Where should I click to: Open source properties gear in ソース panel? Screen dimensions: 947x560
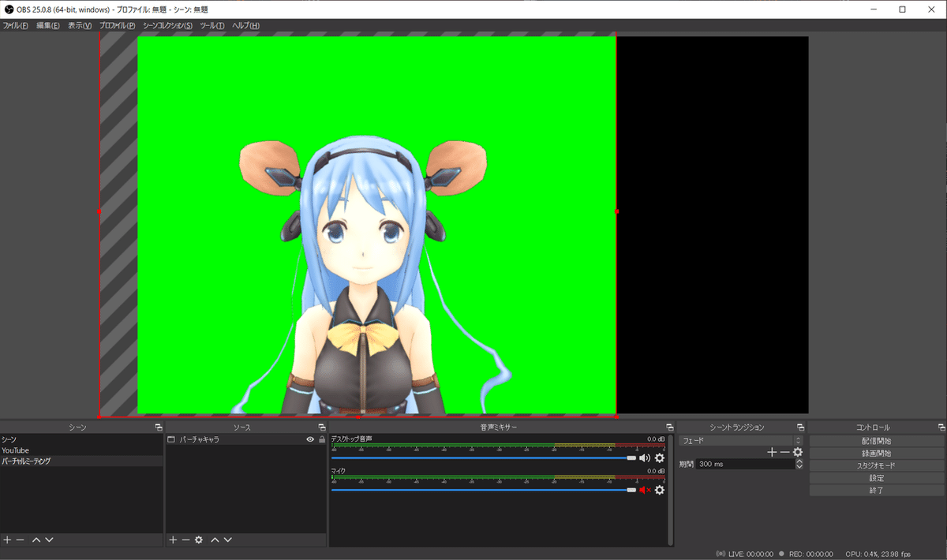[x=199, y=539]
